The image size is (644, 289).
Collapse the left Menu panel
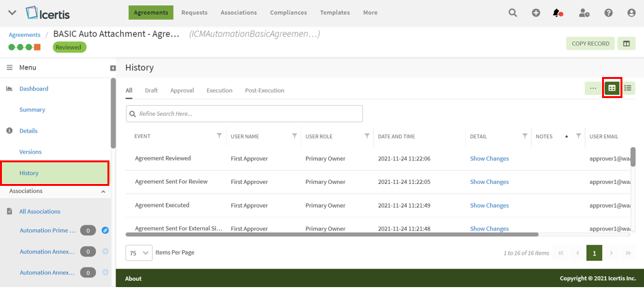click(113, 67)
